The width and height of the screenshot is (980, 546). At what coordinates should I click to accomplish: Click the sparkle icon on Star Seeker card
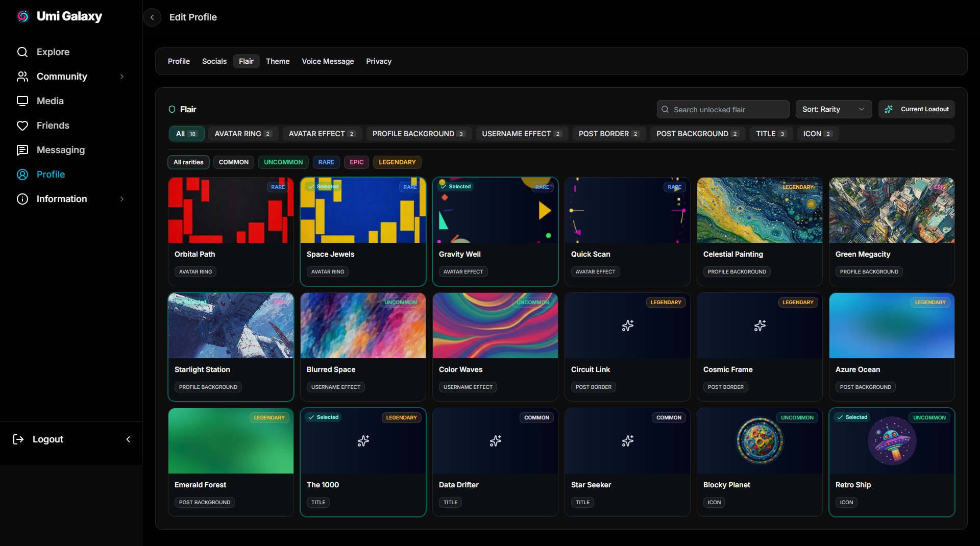[x=628, y=441]
